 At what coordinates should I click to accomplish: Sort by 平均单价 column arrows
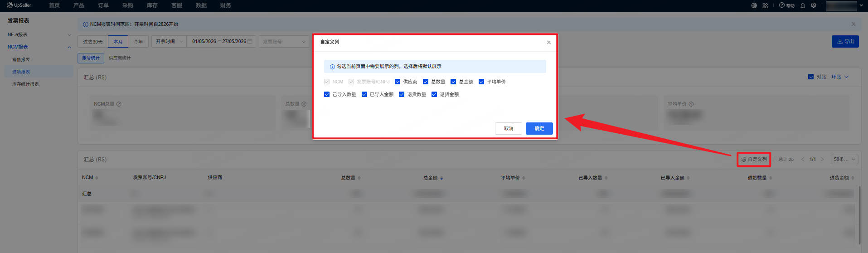[524, 178]
